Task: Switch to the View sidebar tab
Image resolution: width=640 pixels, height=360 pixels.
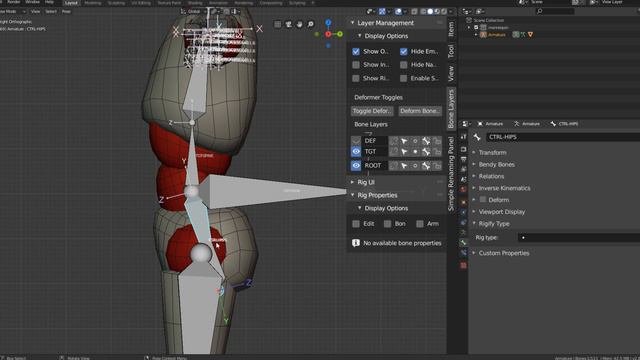Action: [x=451, y=73]
